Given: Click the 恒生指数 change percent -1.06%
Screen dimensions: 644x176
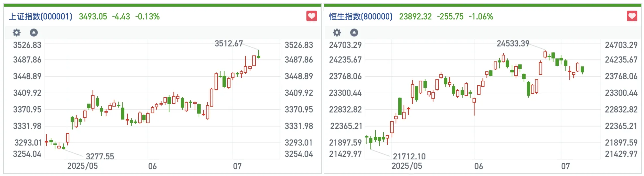Looking at the screenshot, I should click(x=481, y=17).
